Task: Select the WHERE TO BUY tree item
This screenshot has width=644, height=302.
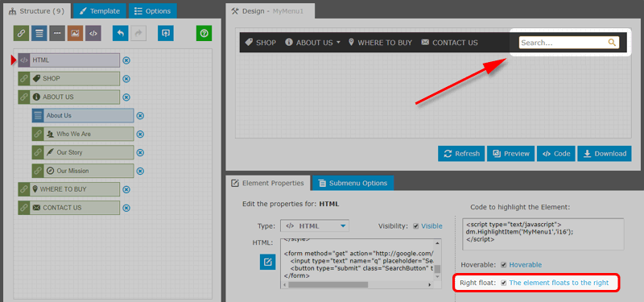Action: (69, 189)
